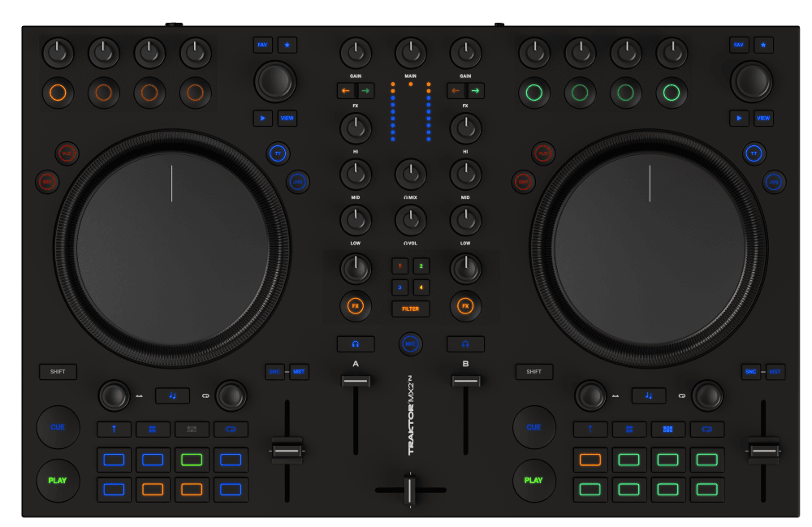Screen dimensions: 812x527
Task: Select the loop pad mode on deck A
Action: [x=231, y=430]
